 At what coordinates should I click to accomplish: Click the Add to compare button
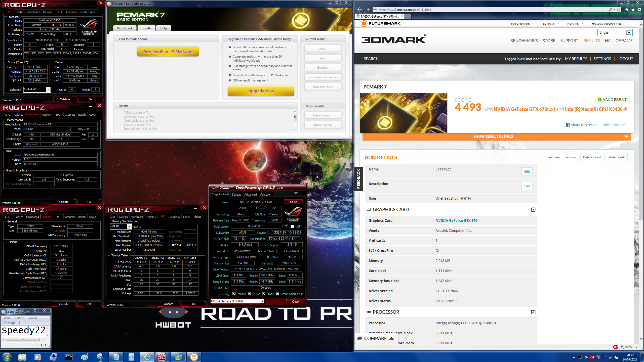pos(614,125)
